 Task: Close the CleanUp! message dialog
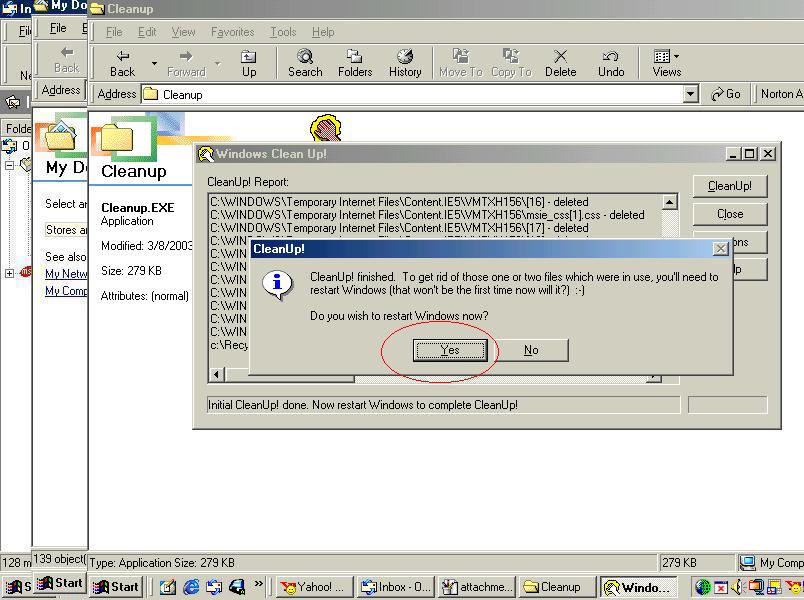(x=720, y=248)
